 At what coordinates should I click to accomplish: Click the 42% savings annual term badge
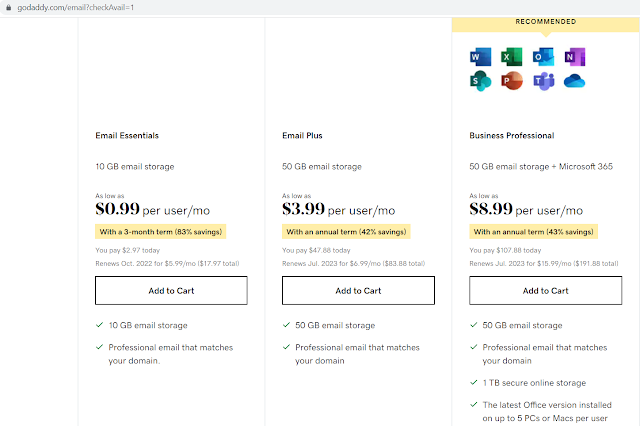point(345,232)
